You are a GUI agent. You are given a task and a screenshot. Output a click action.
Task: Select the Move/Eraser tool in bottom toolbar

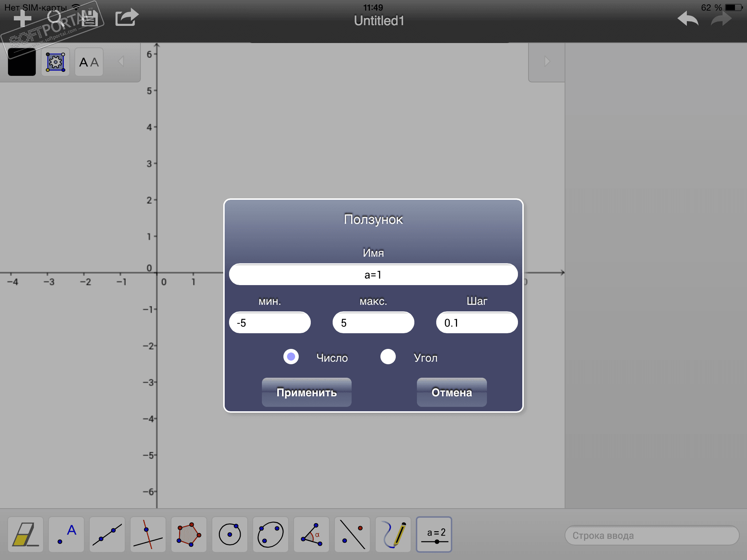coord(25,534)
